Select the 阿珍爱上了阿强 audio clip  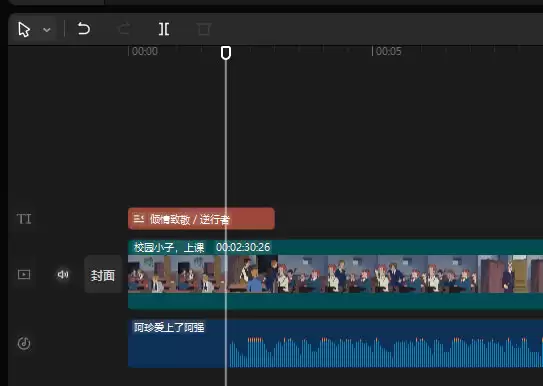pos(169,327)
